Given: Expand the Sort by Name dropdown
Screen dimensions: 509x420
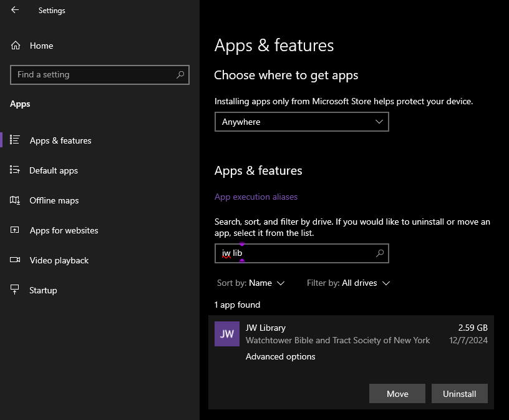Looking at the screenshot, I should click(251, 283).
